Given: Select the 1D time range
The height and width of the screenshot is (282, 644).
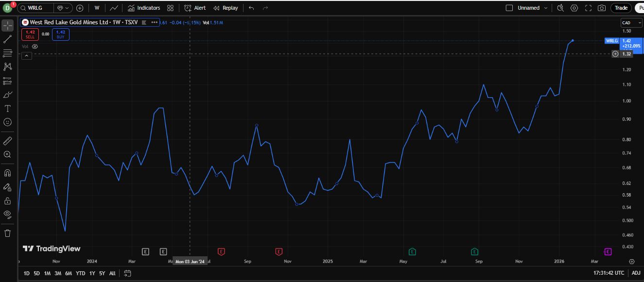Looking at the screenshot, I should (x=26, y=273).
